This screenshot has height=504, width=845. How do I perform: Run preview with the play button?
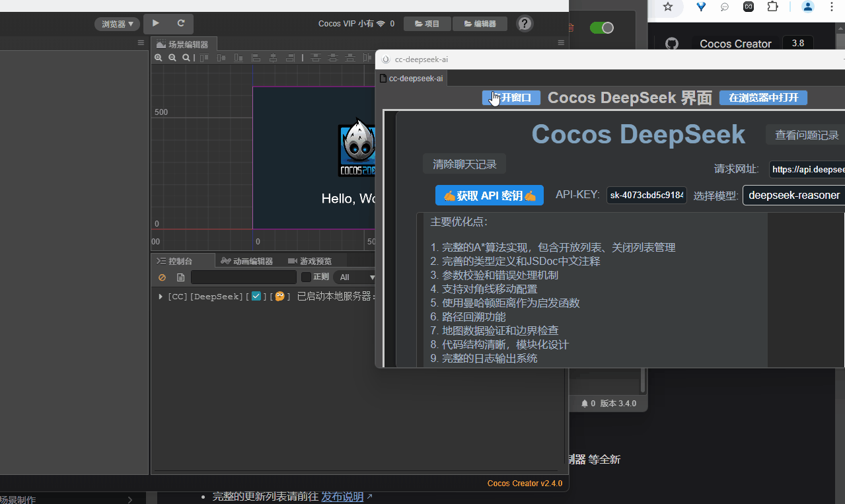[156, 23]
